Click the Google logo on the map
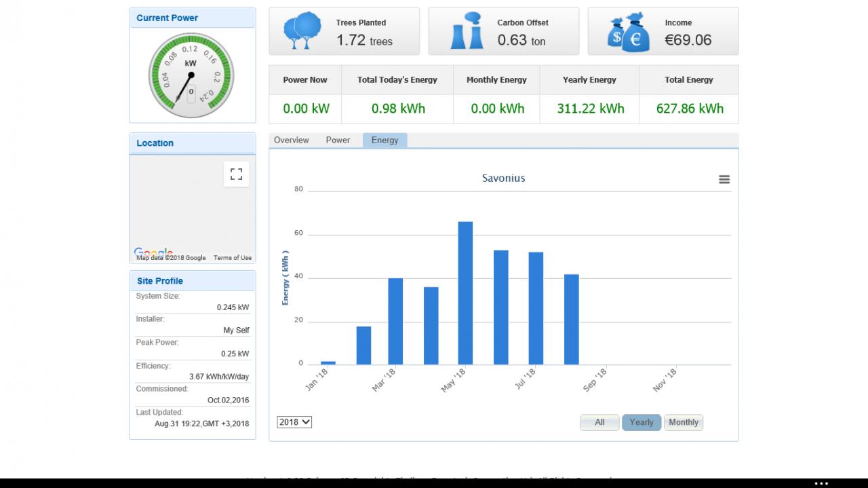 (x=153, y=253)
